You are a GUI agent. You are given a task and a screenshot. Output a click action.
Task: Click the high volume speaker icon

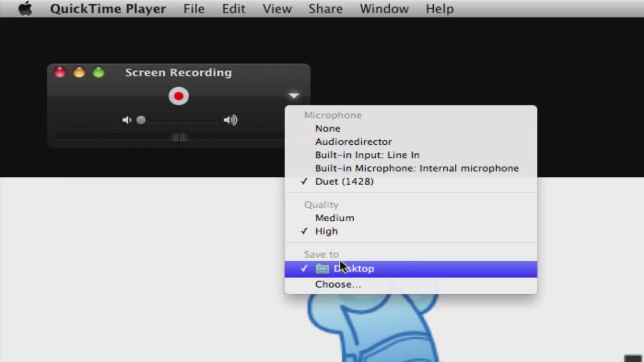[x=230, y=120]
